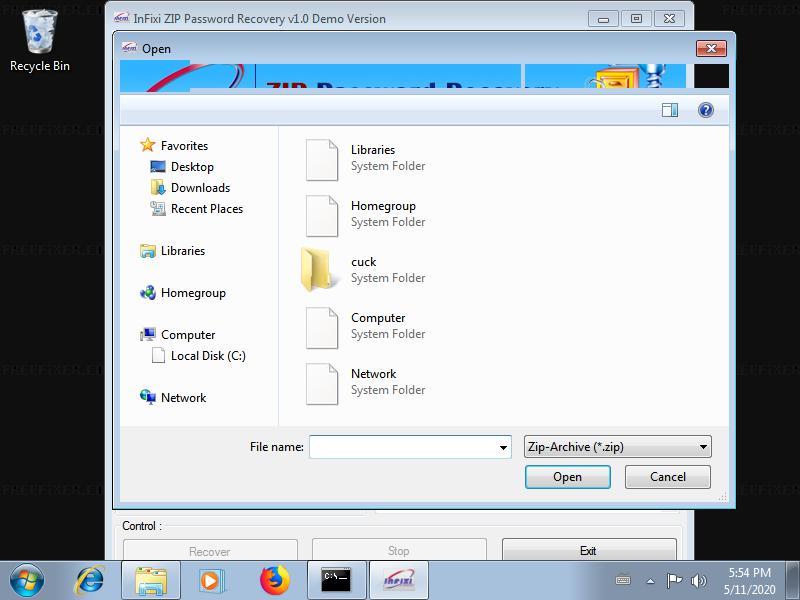Image resolution: width=800 pixels, height=600 pixels.
Task: Click the volume speaker tray icon
Action: 698,581
